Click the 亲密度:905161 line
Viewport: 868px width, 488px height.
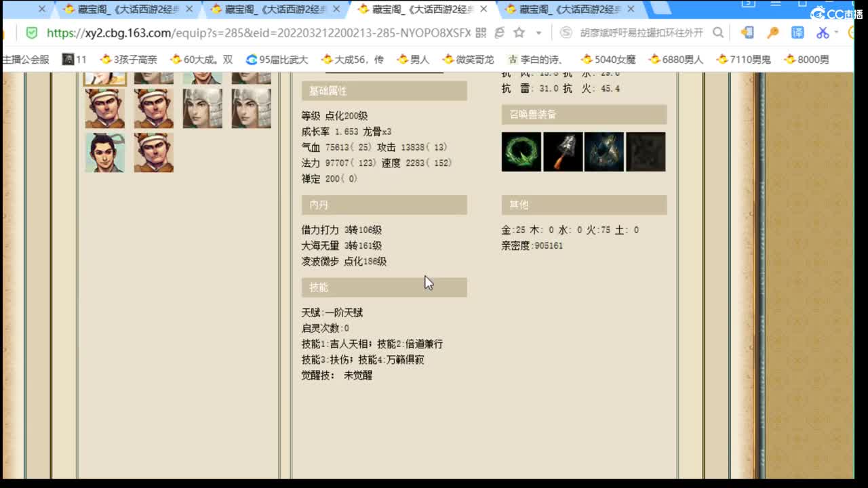pyautogui.click(x=532, y=245)
